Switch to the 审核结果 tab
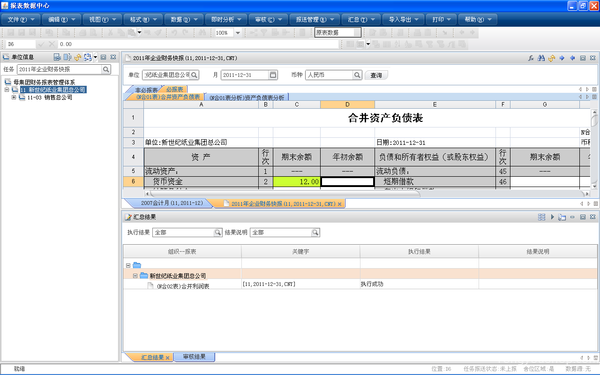The image size is (600, 375). tap(194, 357)
